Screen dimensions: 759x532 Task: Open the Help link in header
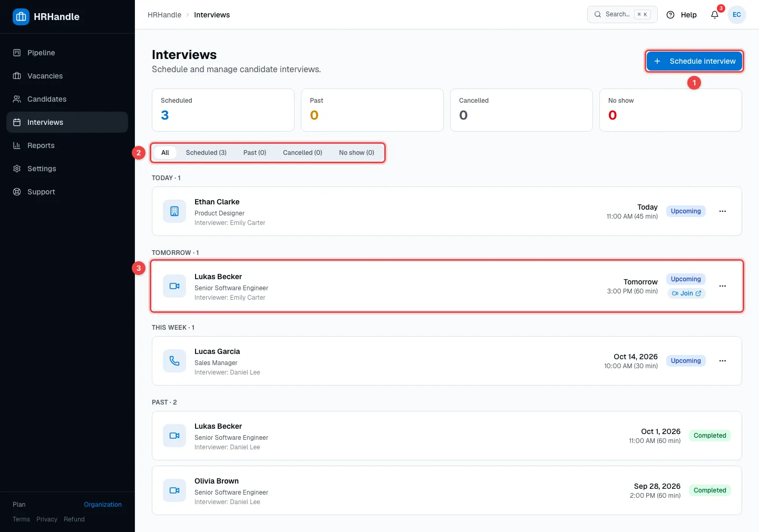pyautogui.click(x=682, y=15)
